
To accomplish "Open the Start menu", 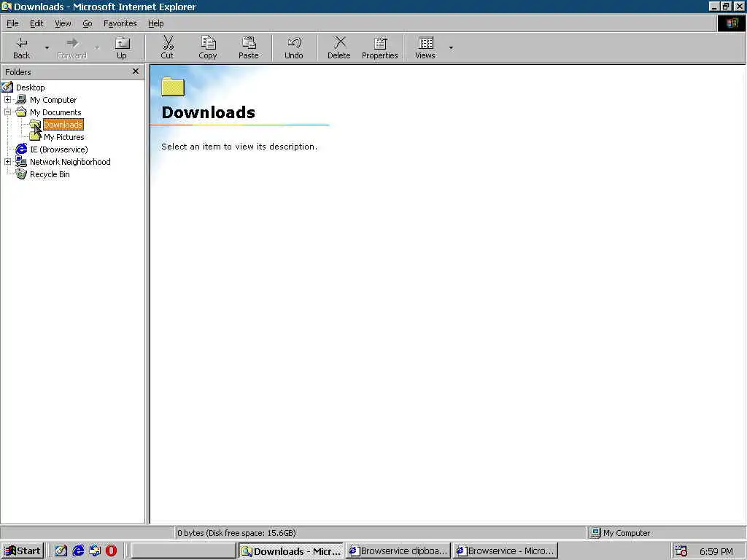I will click(23, 551).
